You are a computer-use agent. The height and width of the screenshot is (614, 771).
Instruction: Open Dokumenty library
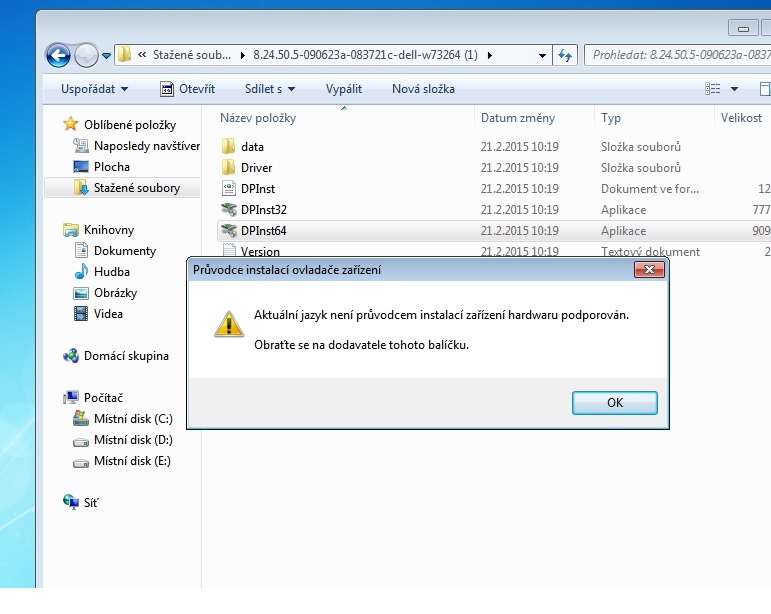pos(124,251)
